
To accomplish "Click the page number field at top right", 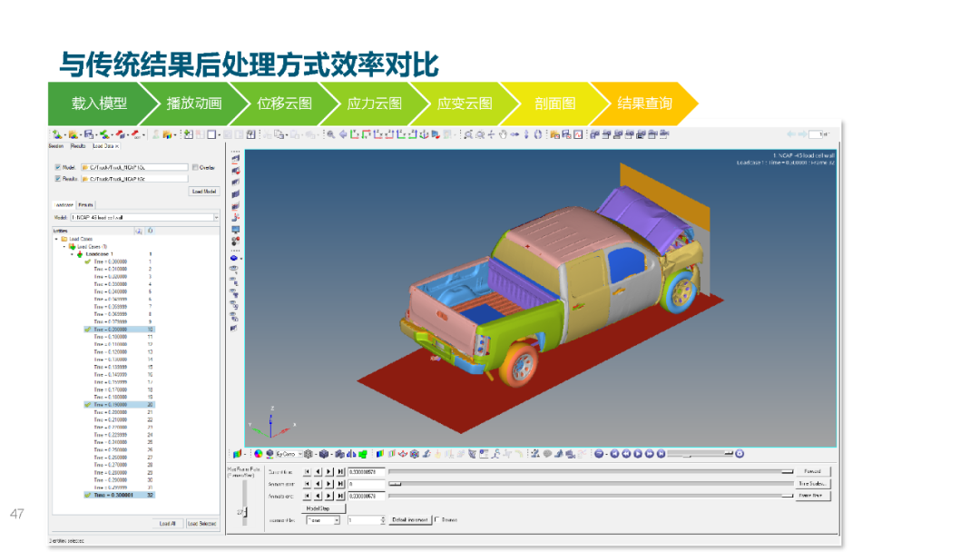I will 816,134.
